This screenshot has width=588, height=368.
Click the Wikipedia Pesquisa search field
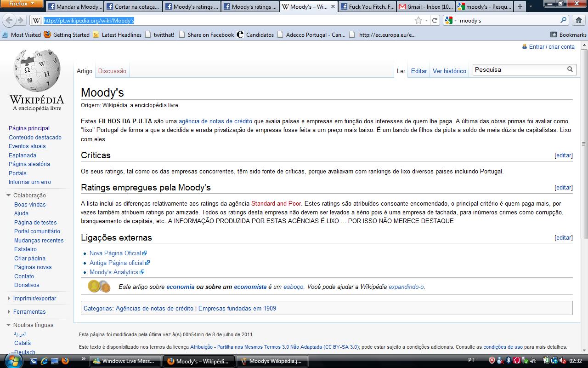(519, 69)
